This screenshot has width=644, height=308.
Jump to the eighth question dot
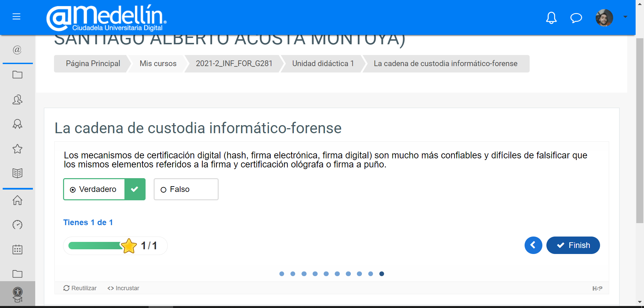[359, 274]
